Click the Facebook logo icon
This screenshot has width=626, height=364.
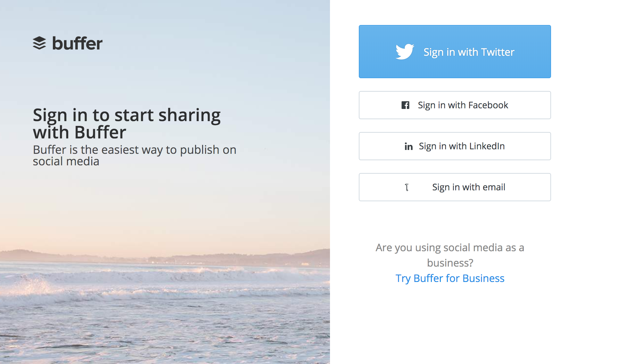[405, 105]
